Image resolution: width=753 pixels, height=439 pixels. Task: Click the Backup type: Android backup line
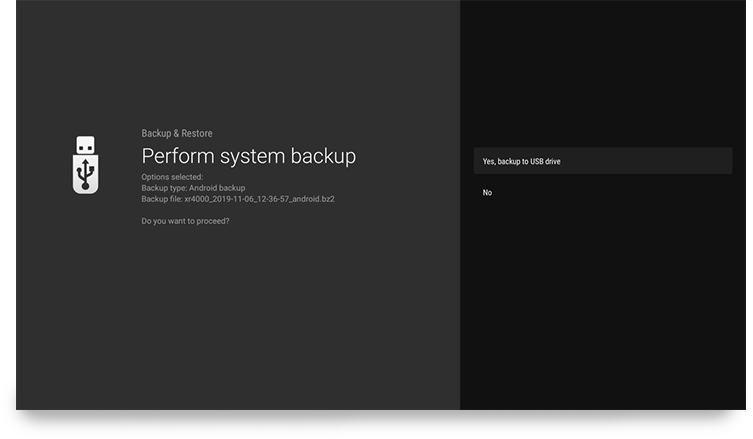point(193,188)
